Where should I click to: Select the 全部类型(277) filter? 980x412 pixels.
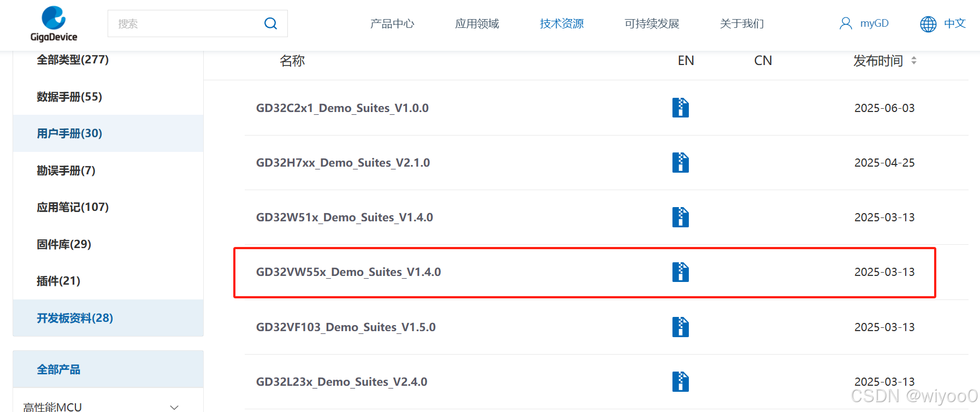tap(73, 60)
